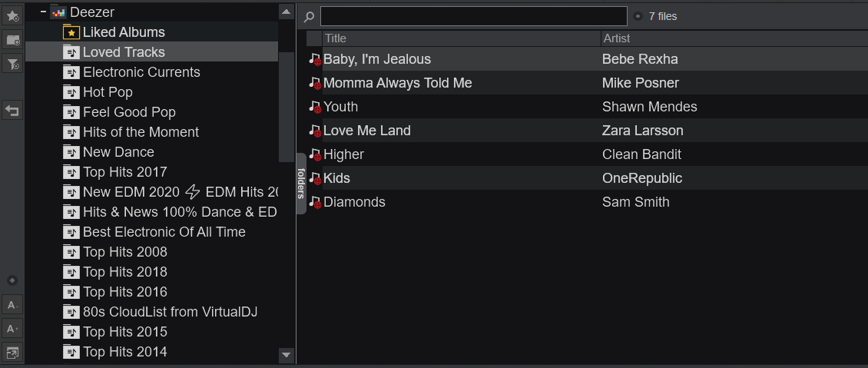Sort tracks by the Artist column header
The image size is (868, 368).
(734, 38)
